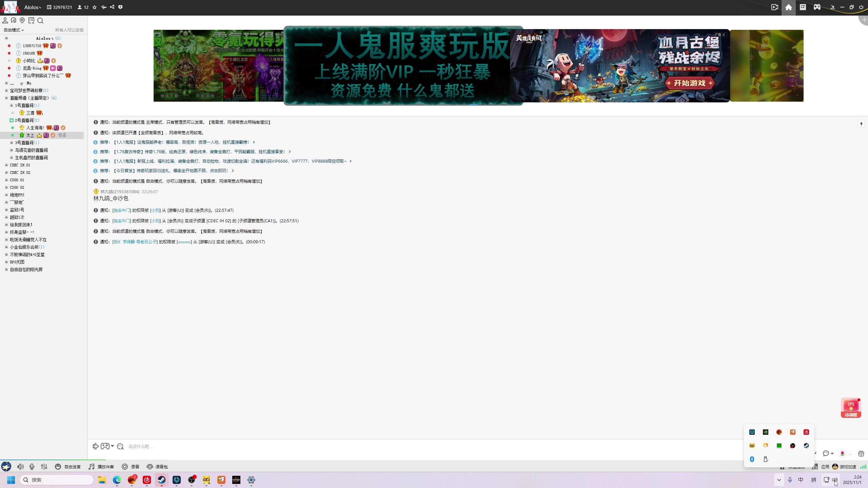Screen dimensions: 868x488
Task: Toggle the microphone in bottom toolbar
Action: pyautogui.click(x=32, y=467)
